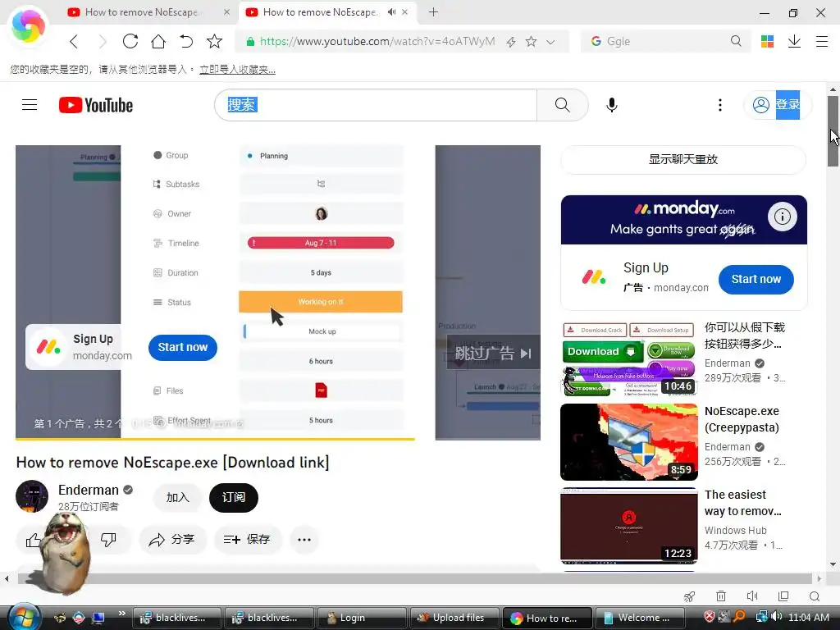
Task: Switch to the Welcome taskbar window
Action: 640,618
